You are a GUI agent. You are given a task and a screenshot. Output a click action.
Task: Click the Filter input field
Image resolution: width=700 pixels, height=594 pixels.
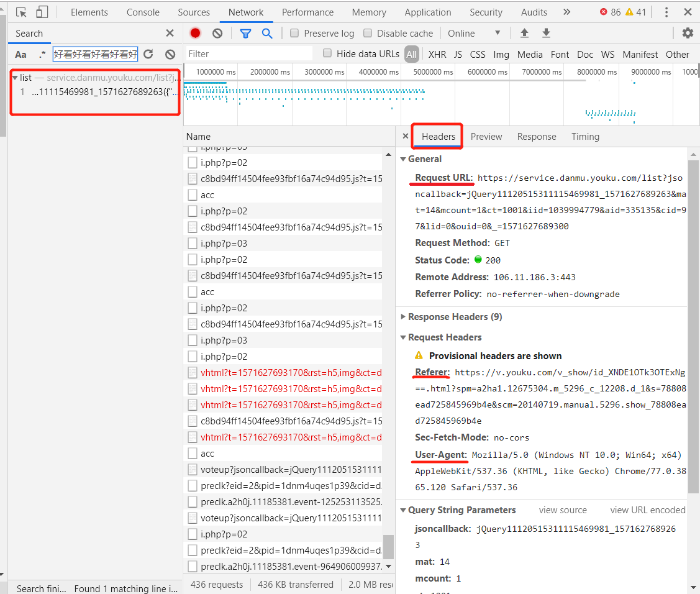(x=248, y=55)
